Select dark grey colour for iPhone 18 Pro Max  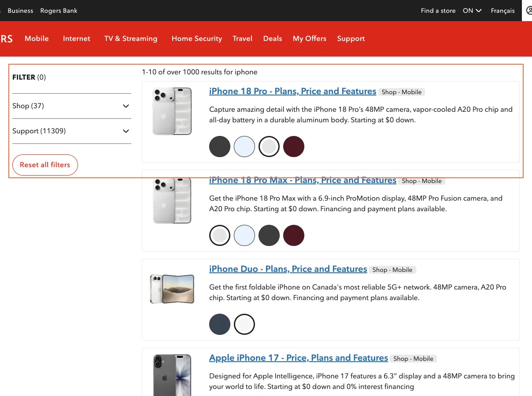pos(269,235)
